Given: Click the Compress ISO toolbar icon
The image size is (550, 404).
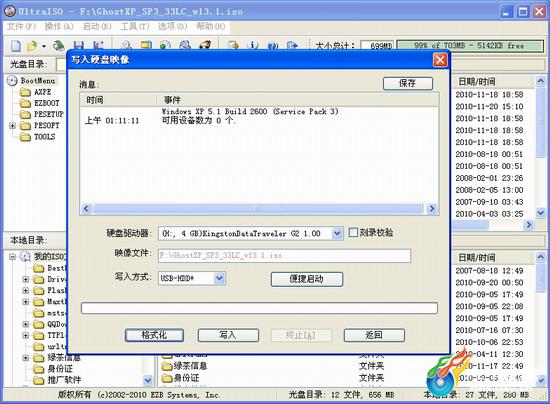Looking at the screenshot, I should [x=146, y=45].
